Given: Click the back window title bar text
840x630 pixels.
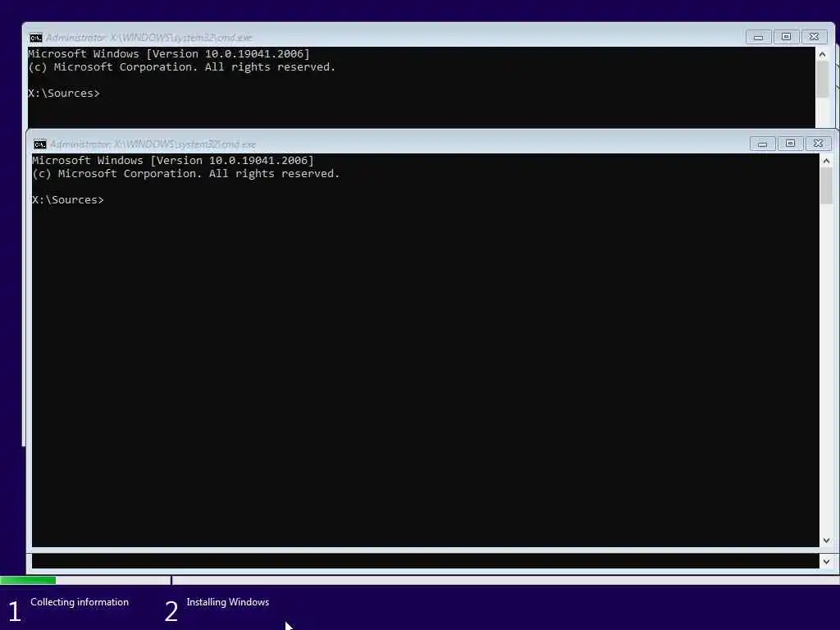Looking at the screenshot, I should pyautogui.click(x=148, y=38).
